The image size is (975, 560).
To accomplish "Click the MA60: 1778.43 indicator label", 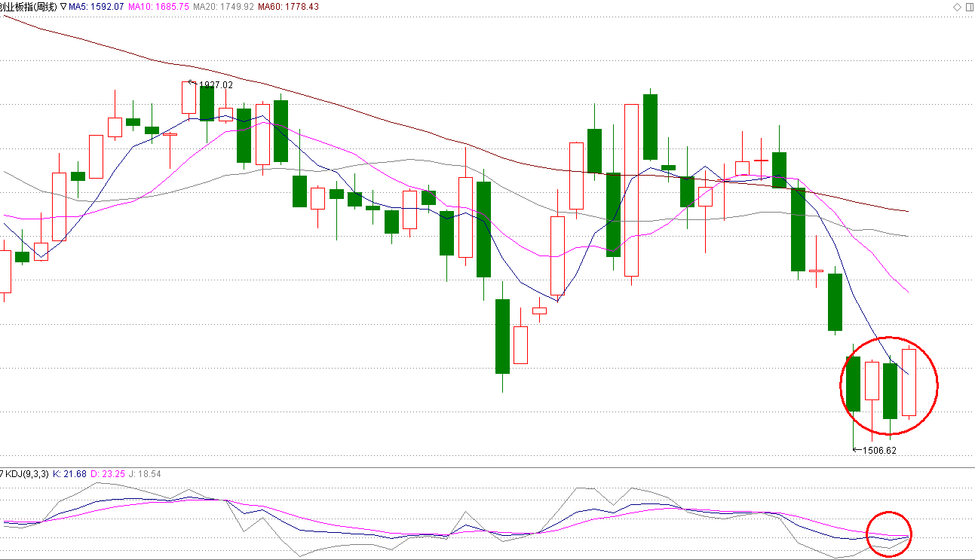I will pyautogui.click(x=288, y=6).
